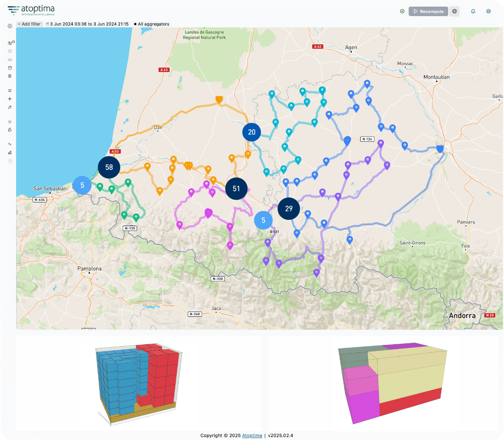Open the recompute settings gear

click(454, 12)
